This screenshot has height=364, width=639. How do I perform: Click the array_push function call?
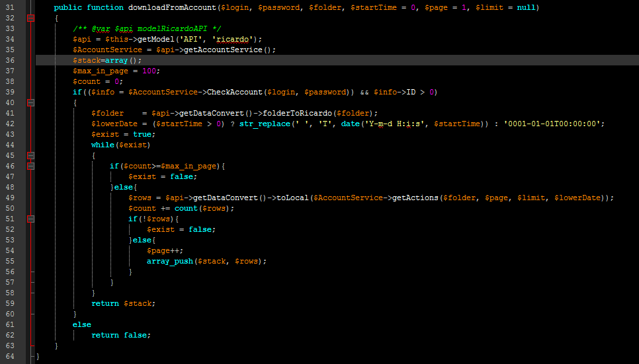(169, 262)
